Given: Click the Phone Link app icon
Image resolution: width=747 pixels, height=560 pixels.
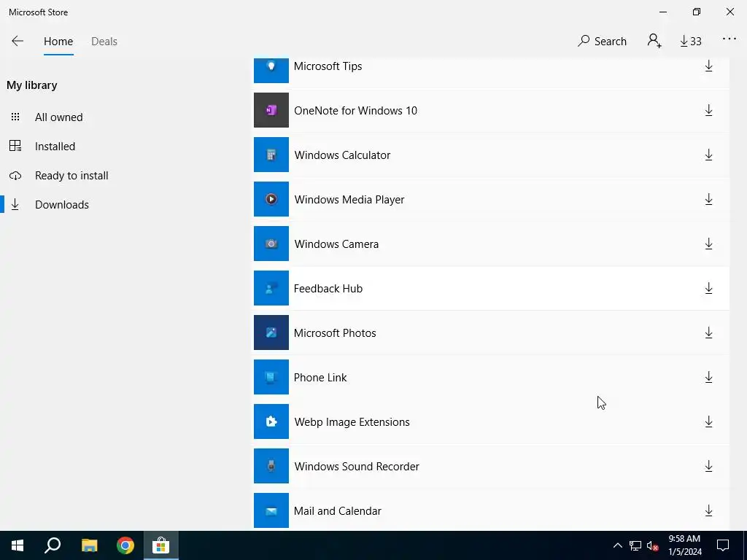Looking at the screenshot, I should pyautogui.click(x=271, y=377).
